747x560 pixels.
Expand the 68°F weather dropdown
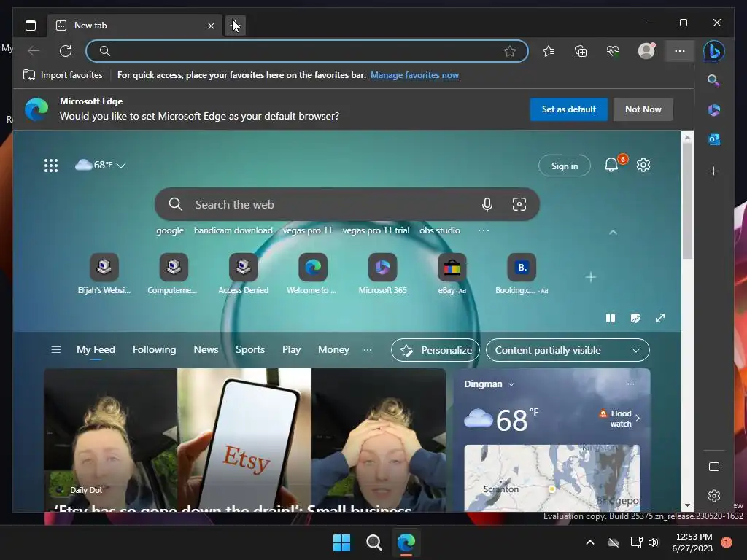tap(101, 165)
